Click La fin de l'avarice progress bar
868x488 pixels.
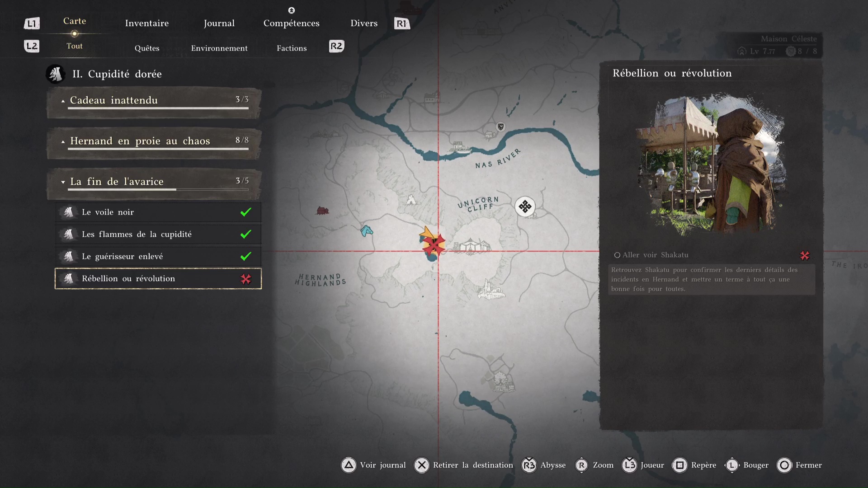[x=158, y=190]
